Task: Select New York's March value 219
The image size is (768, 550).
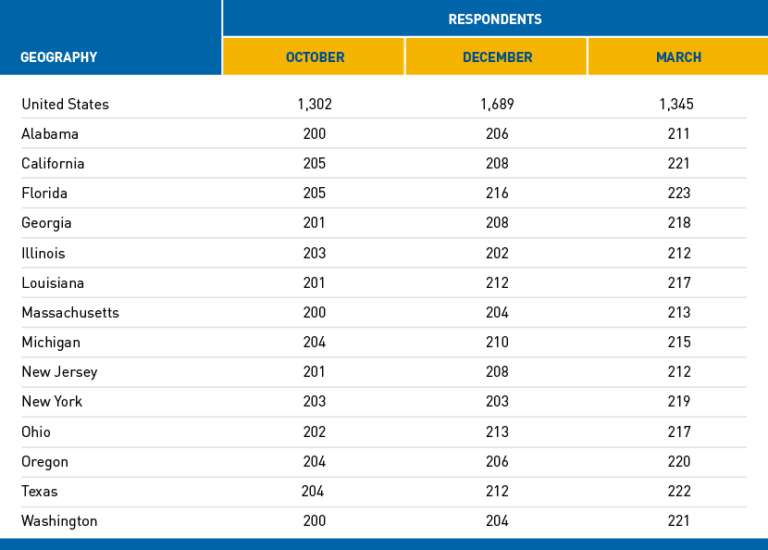Action: pos(678,401)
